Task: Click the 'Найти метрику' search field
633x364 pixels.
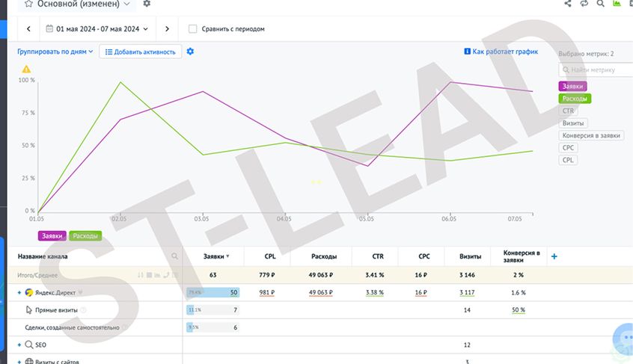Action: [x=596, y=70]
